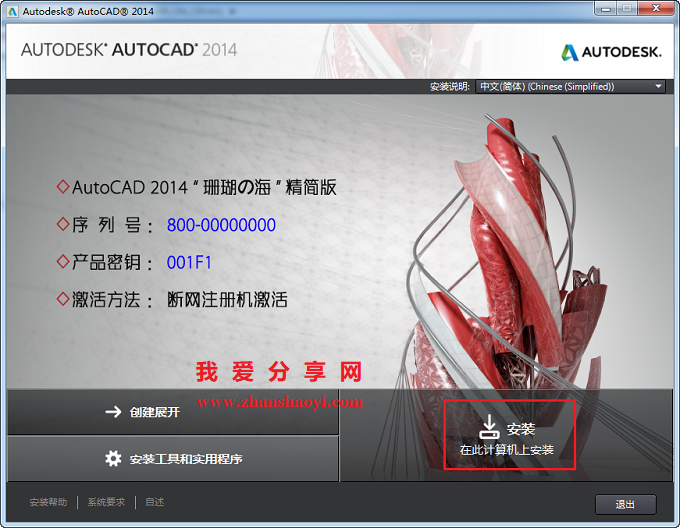The height and width of the screenshot is (528, 680).
Task: Click the 安装说明: label
Action: (450, 87)
